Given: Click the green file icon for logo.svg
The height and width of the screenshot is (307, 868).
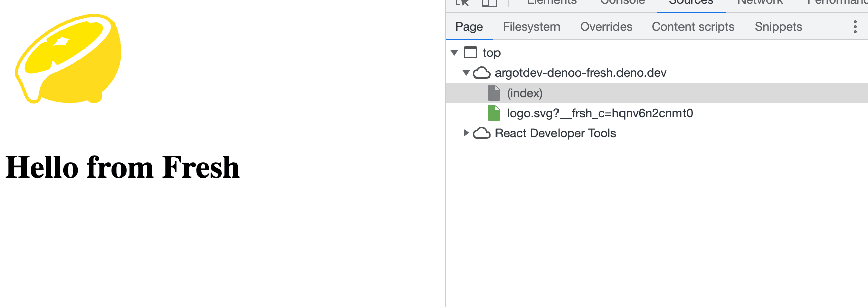Looking at the screenshot, I should point(494,113).
